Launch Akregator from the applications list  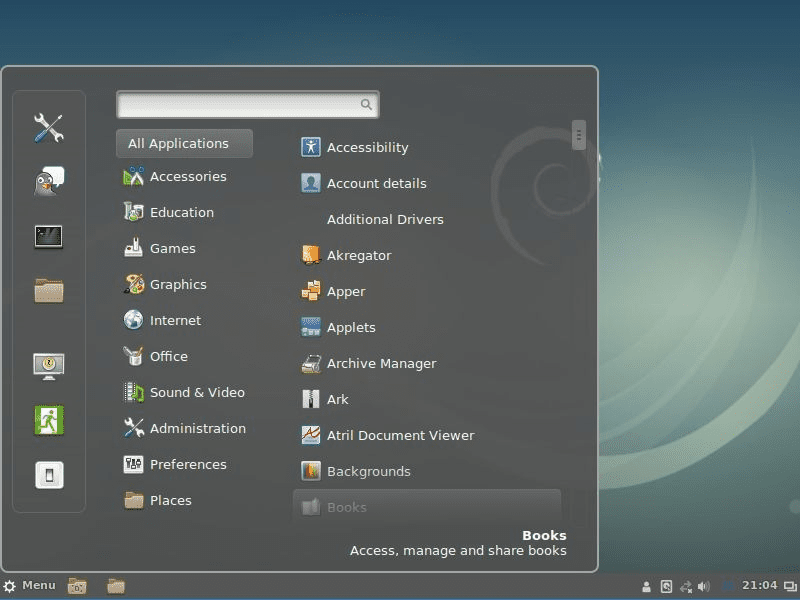click(x=358, y=256)
